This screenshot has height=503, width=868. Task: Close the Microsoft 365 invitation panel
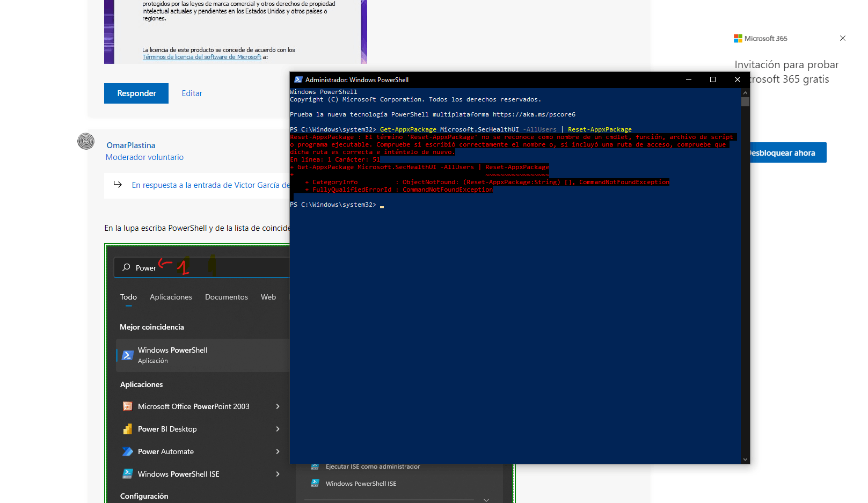click(843, 38)
